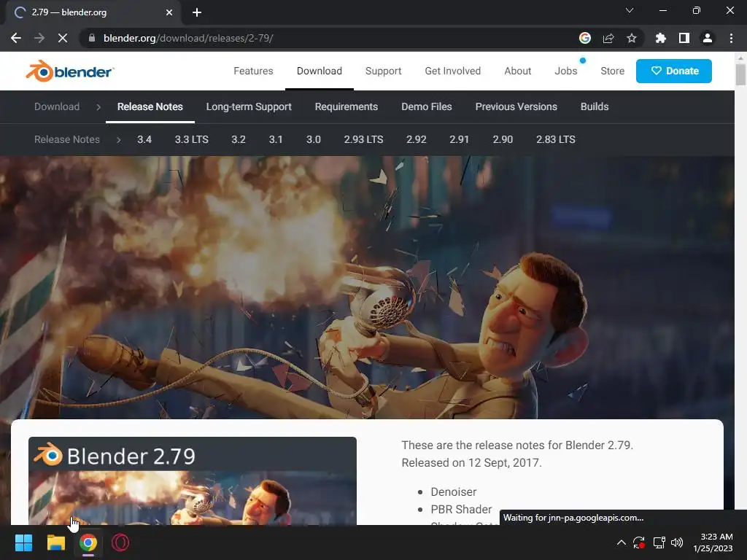Go back using browser back arrow
Image resolution: width=747 pixels, height=560 pixels.
click(16, 38)
